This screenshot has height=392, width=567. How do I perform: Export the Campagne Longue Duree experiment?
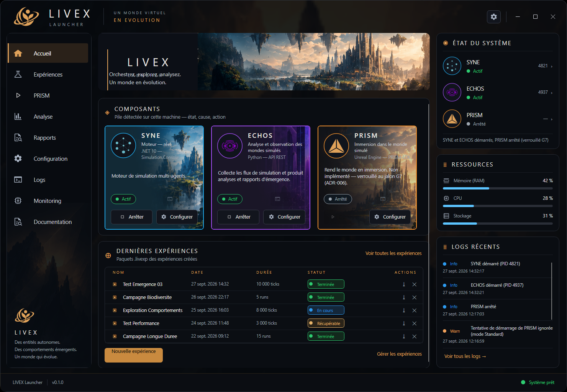coord(404,336)
